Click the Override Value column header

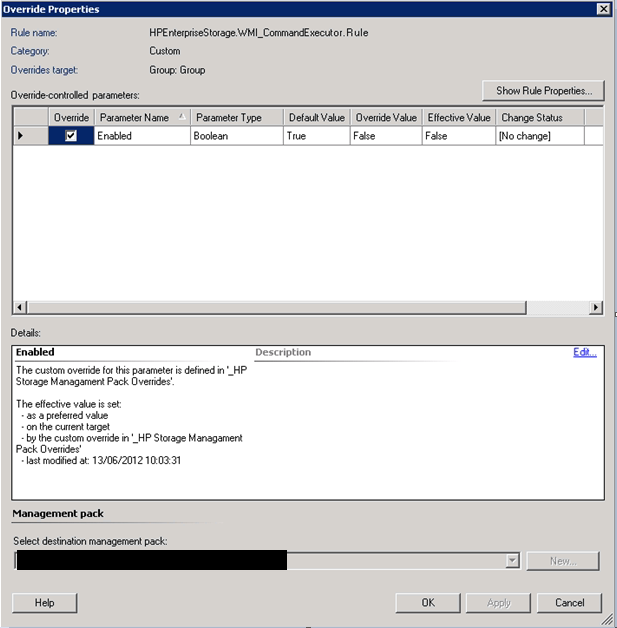(x=385, y=117)
